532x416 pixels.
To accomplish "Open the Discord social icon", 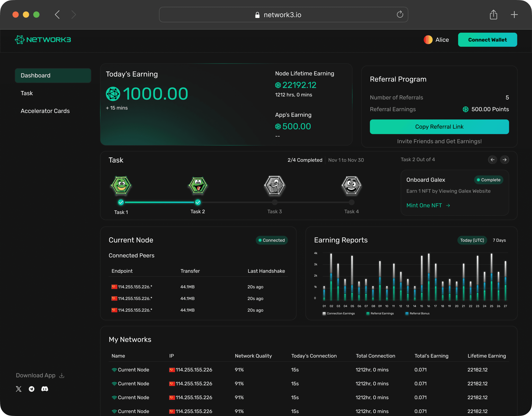I will coord(45,389).
